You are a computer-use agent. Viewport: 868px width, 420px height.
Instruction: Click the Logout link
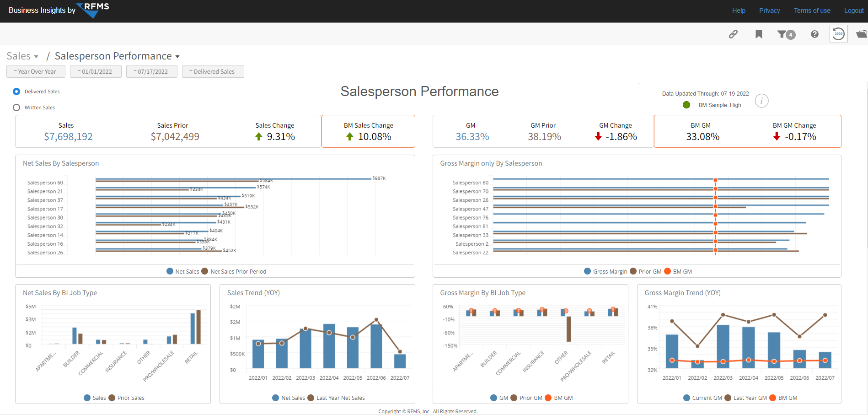point(854,11)
